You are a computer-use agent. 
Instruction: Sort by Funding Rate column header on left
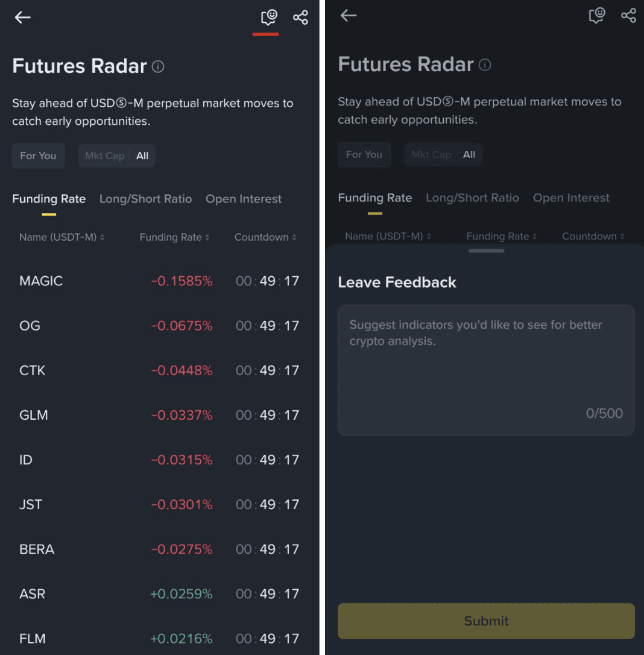point(174,237)
